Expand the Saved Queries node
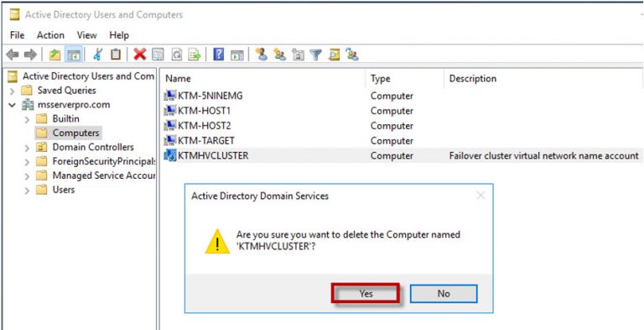 [13, 91]
